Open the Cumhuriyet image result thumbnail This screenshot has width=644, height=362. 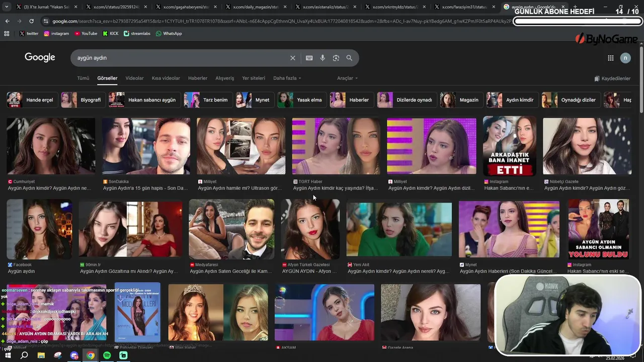[51, 146]
